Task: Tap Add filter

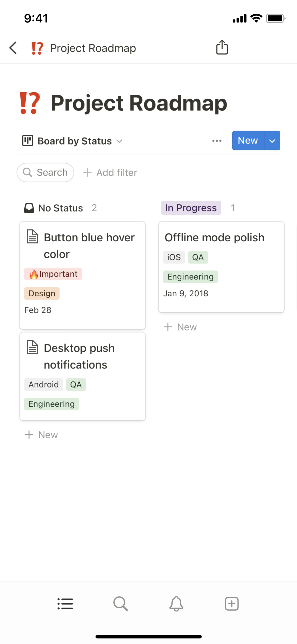Action: (x=110, y=173)
